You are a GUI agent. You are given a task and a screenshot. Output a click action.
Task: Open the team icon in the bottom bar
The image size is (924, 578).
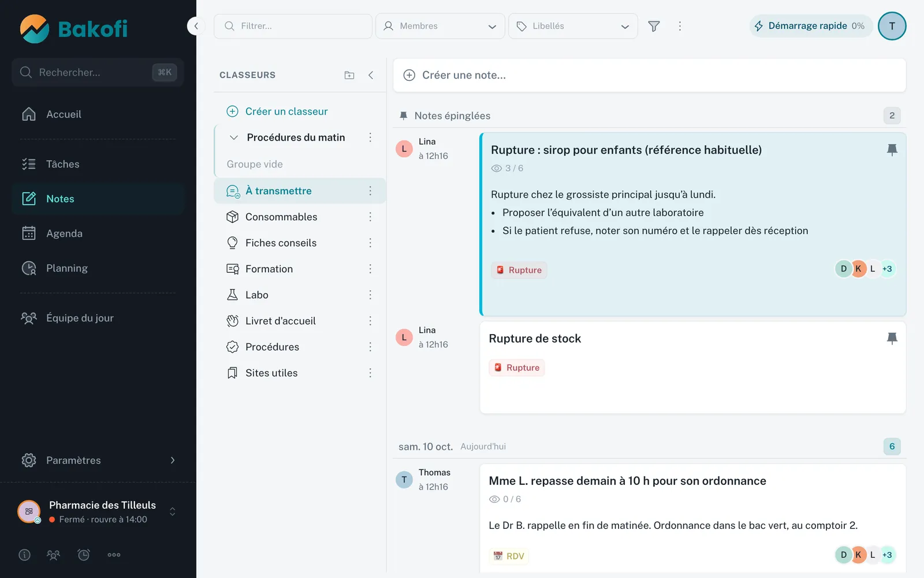click(x=53, y=555)
